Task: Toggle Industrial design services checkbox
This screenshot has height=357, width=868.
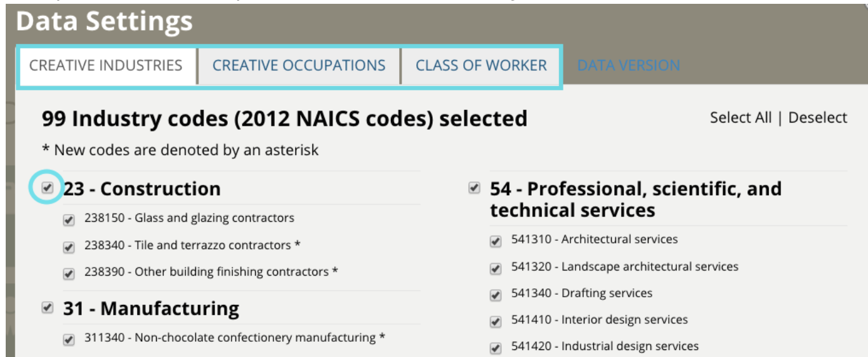Action: point(496,348)
